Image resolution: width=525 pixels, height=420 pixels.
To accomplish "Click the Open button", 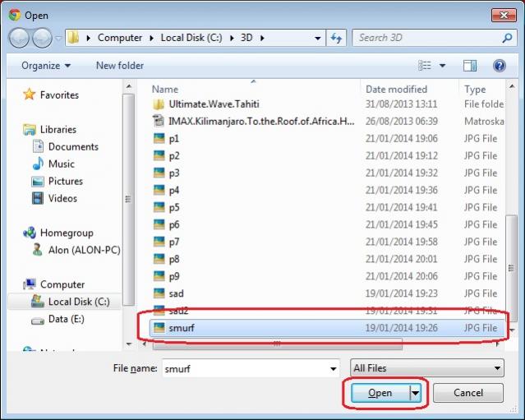I will [380, 394].
